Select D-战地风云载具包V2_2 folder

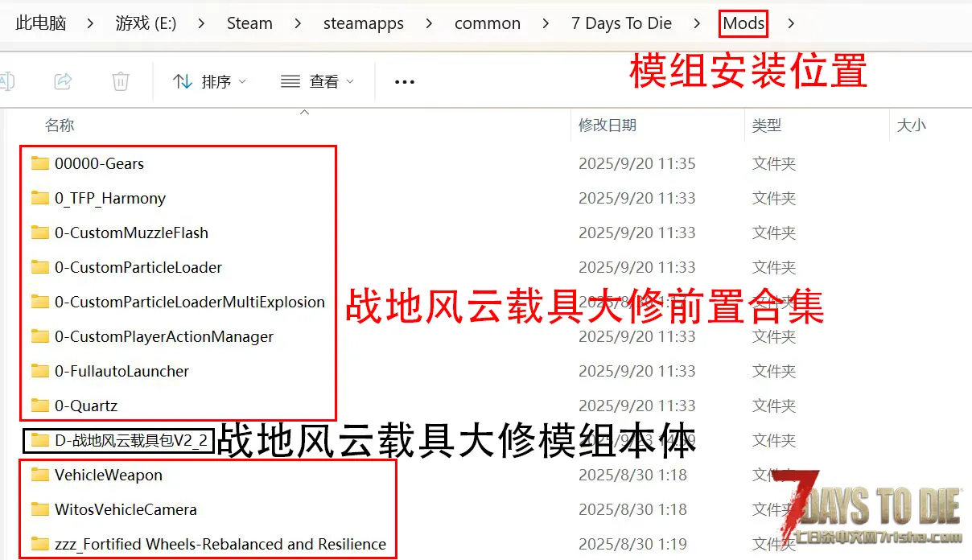[130, 441]
